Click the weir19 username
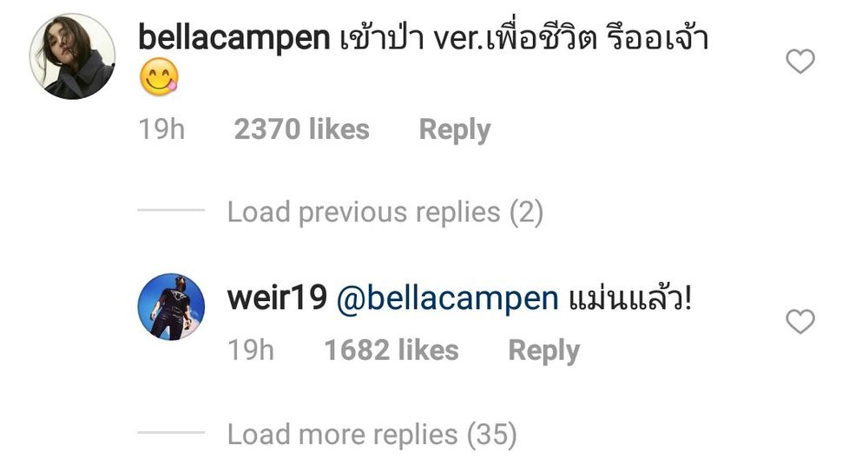This screenshot has width=868, height=465. coord(277,298)
